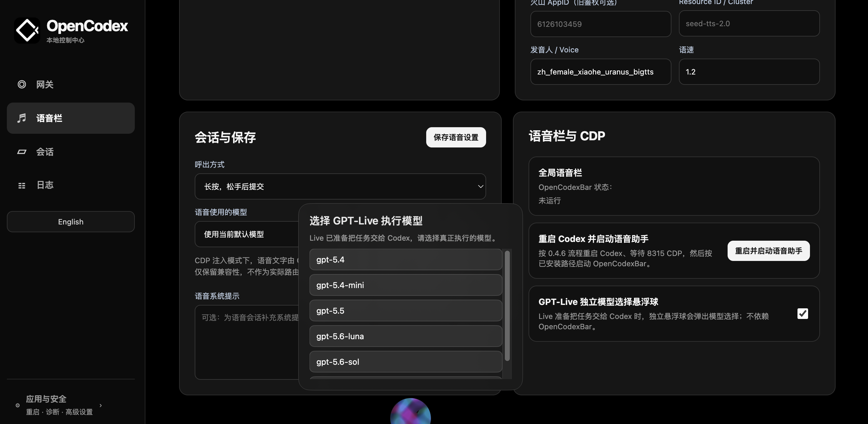Viewport: 868px width, 424px height.
Task: Click the sessions parallelogram icon
Action: (22, 152)
